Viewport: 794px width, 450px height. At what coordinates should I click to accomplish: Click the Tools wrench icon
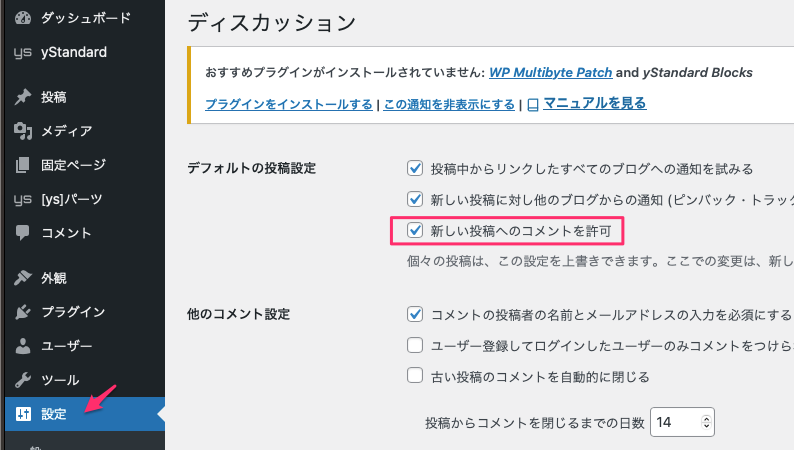23,380
